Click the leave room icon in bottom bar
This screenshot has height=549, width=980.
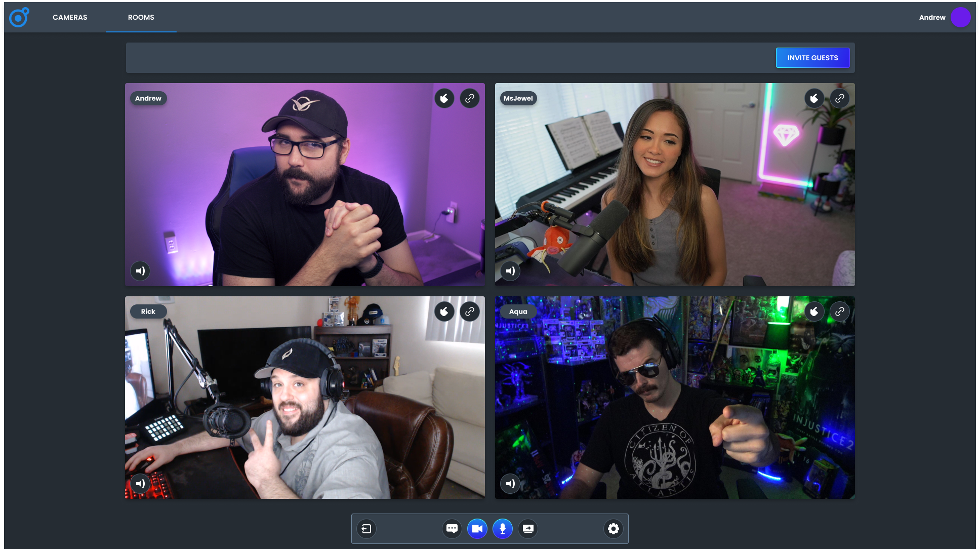[x=366, y=529]
